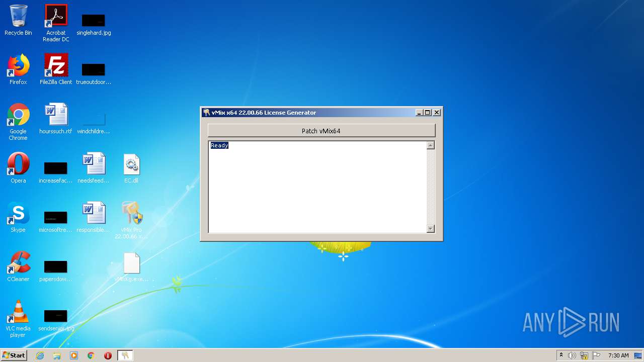Viewport: 644px width, 362px height.
Task: Open the Recycle Bin desktop icon
Action: 18,20
